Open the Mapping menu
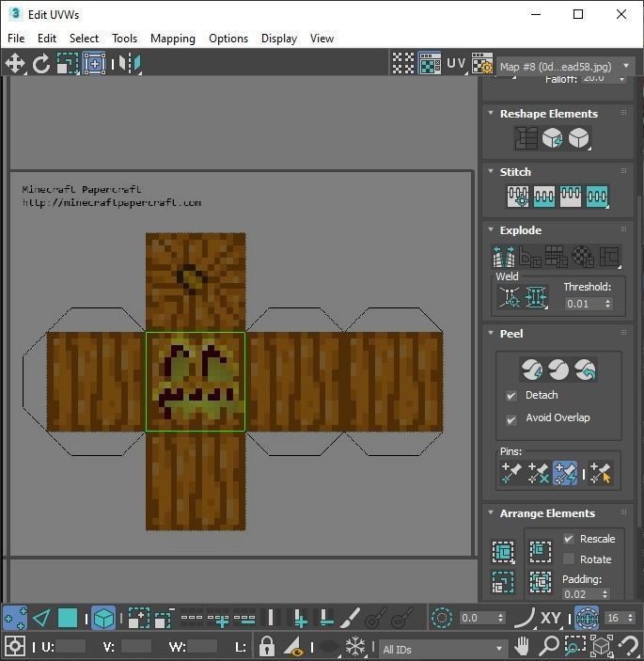 point(173,39)
